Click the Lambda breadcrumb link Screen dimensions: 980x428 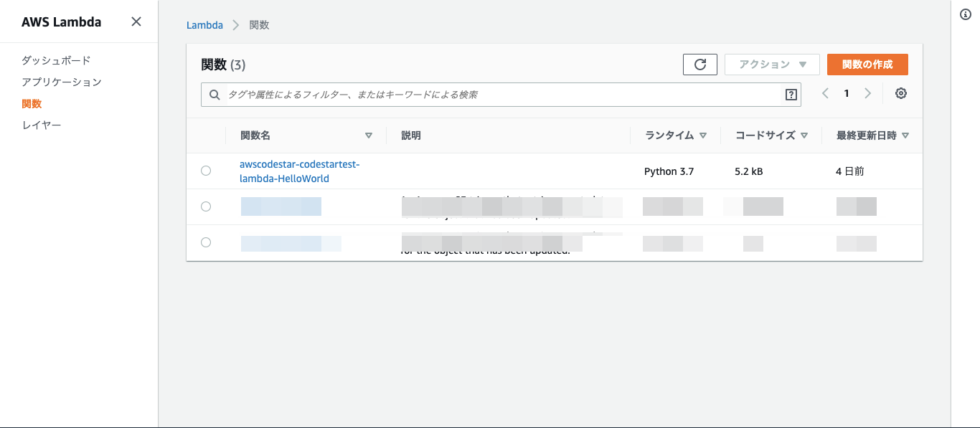[204, 25]
